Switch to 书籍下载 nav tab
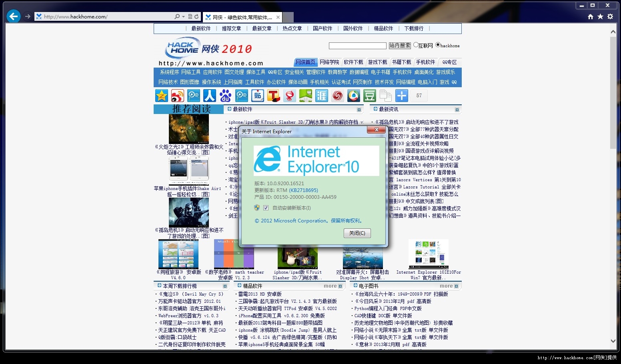621x364 pixels. (x=401, y=62)
